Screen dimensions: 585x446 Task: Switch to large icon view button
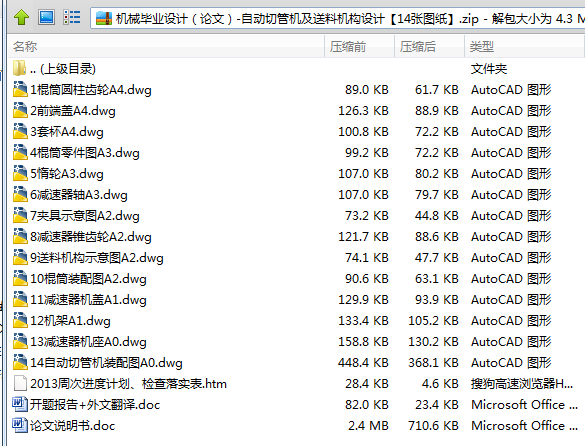click(46, 17)
